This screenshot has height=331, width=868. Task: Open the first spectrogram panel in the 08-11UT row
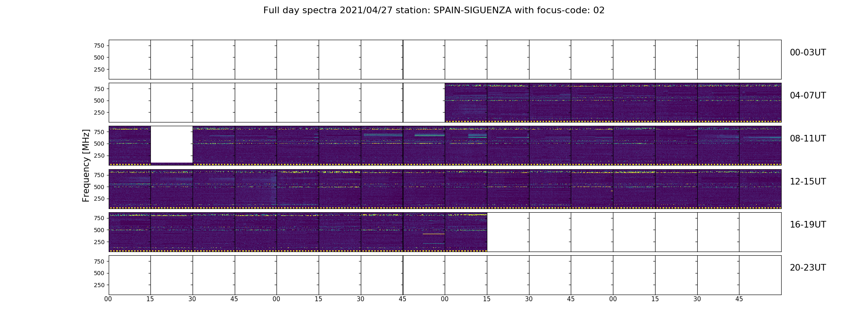click(x=129, y=146)
